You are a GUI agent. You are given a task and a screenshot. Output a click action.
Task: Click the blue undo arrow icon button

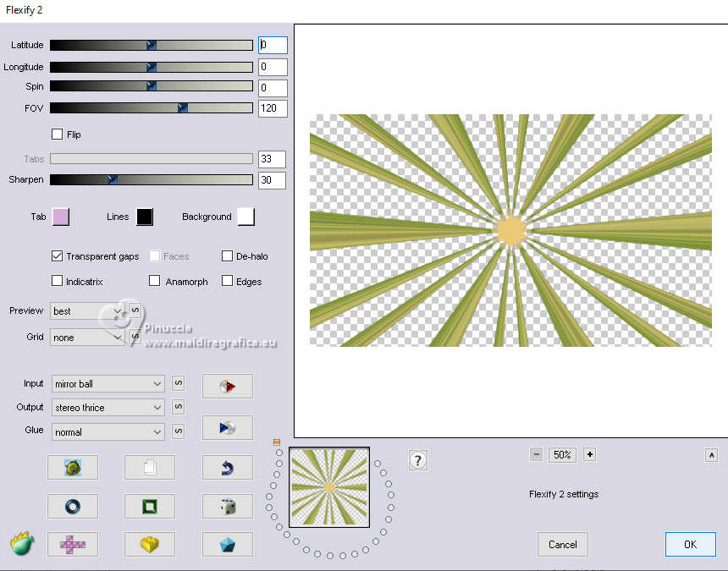click(228, 467)
